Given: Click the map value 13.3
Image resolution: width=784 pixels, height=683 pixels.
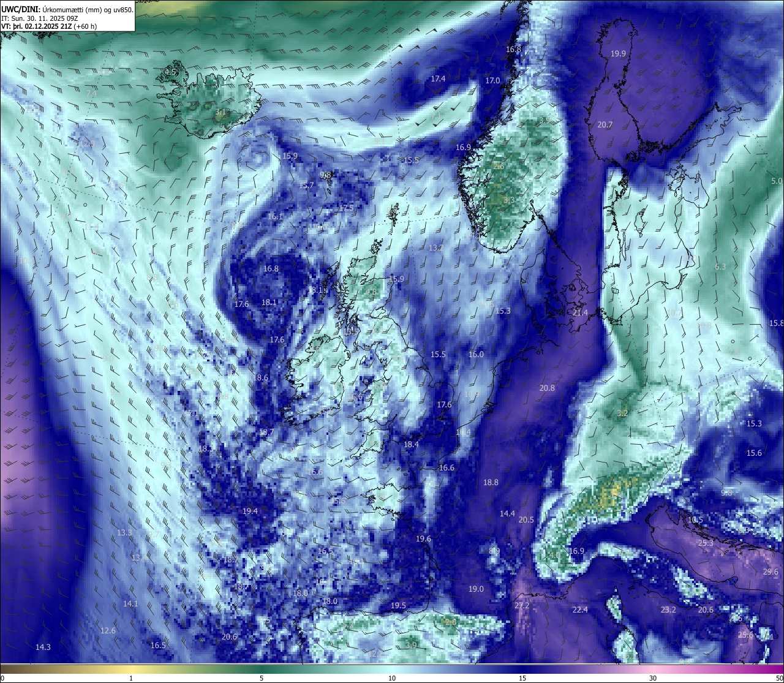Looking at the screenshot, I should pos(124,533).
